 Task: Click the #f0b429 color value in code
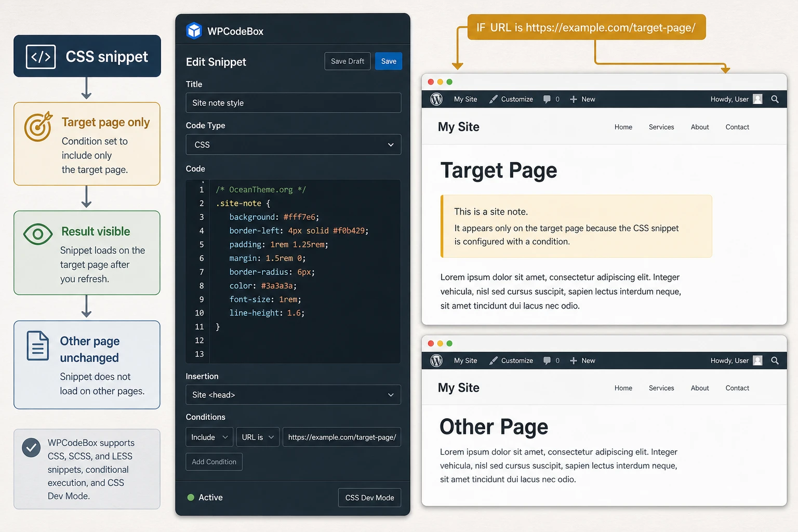click(349, 231)
